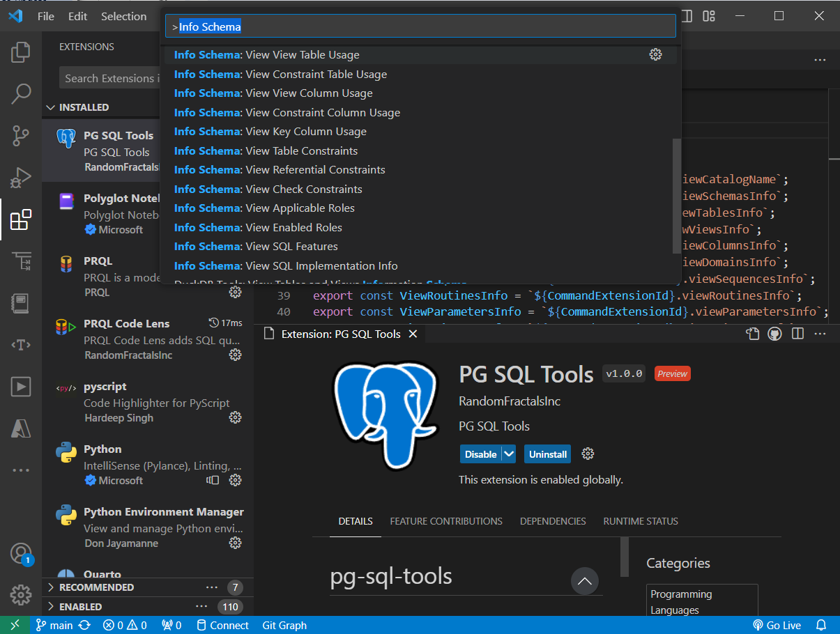The height and width of the screenshot is (634, 840).
Task: Focus the Search Extensions input box
Action: coord(110,78)
